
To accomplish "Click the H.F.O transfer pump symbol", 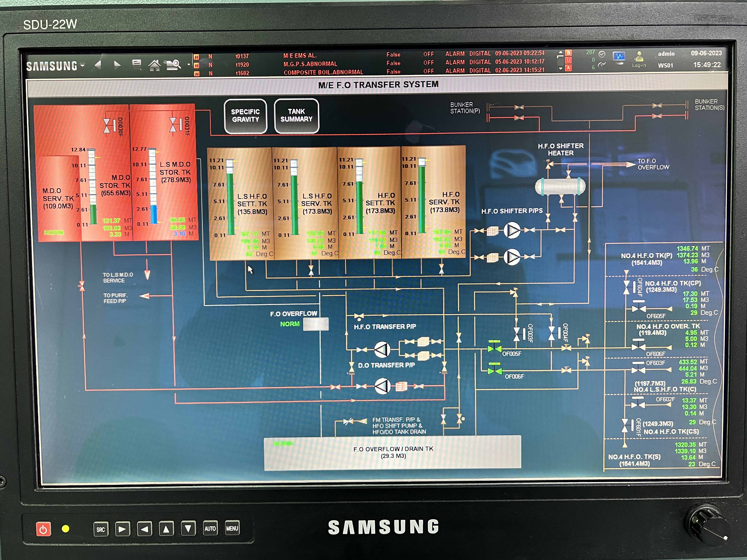I will (x=382, y=349).
